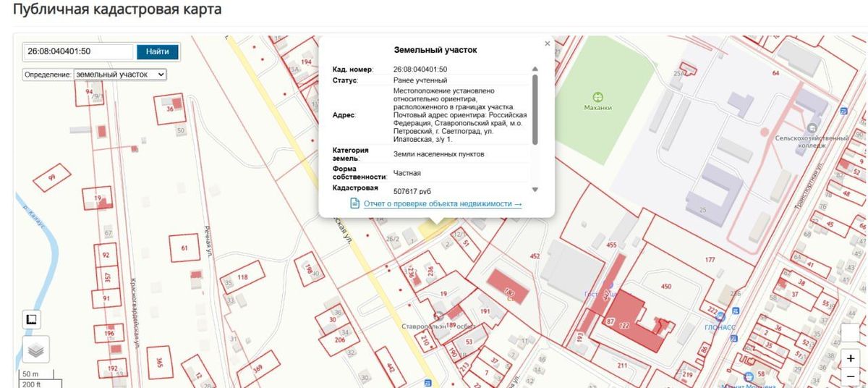Click Земли населенных пунктов value
The height and width of the screenshot is (388, 868).
439,153
